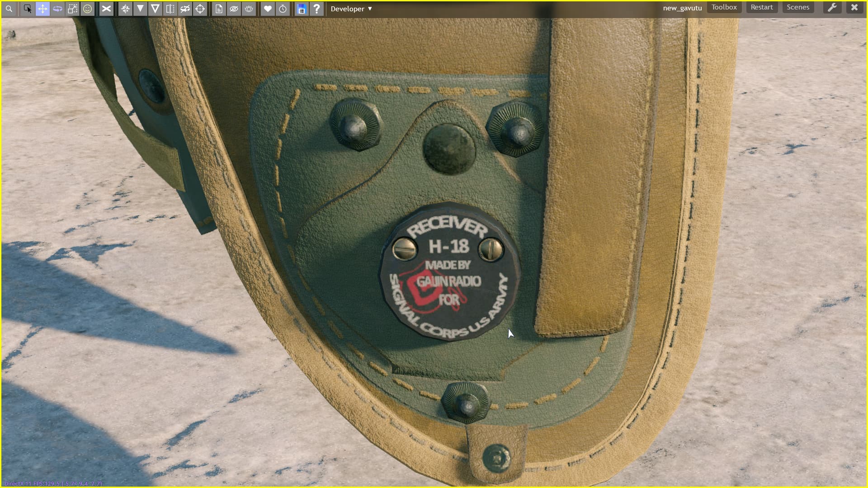This screenshot has width=868, height=488.
Task: Click the search magnifier icon
Action: [x=9, y=9]
